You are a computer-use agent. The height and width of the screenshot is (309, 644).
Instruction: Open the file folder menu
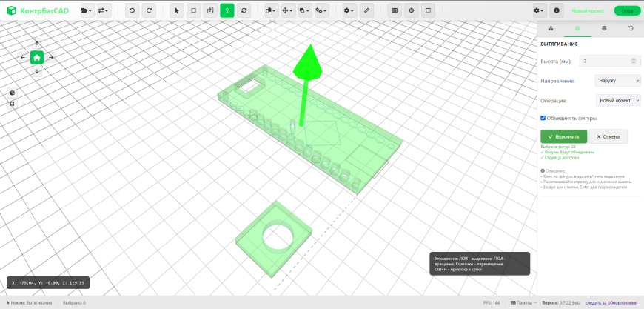tap(87, 10)
